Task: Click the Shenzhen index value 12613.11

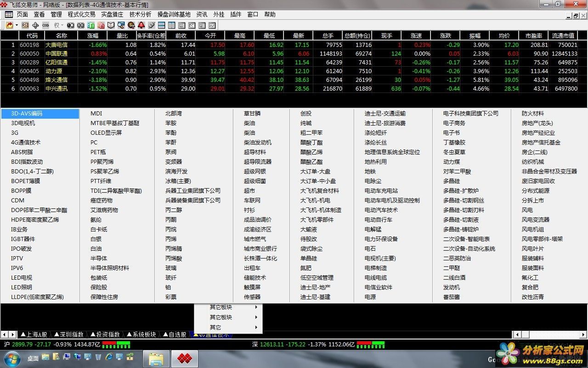Action: tap(271, 344)
